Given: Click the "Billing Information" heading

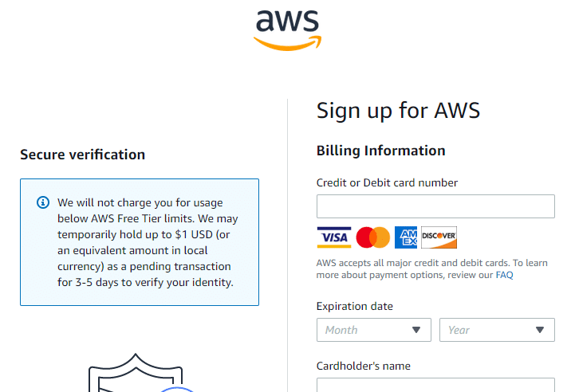Looking at the screenshot, I should (x=380, y=151).
